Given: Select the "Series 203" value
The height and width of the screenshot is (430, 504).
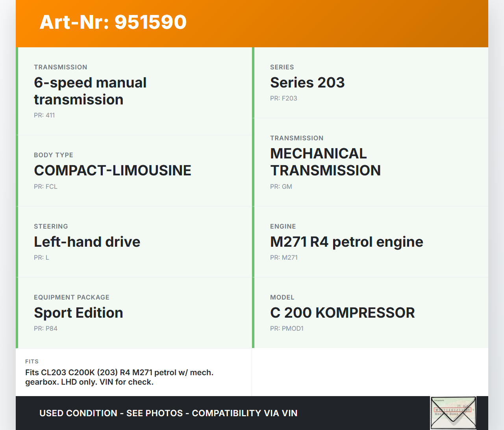Looking at the screenshot, I should [x=307, y=83].
